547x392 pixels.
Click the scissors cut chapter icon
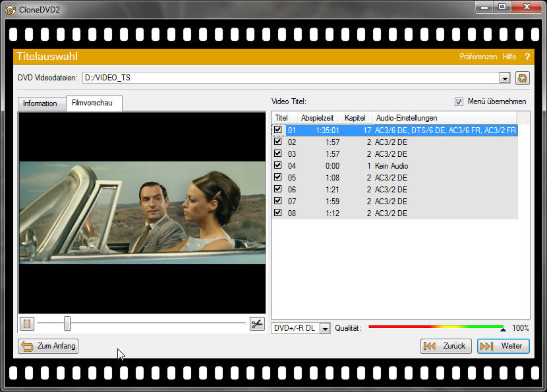[257, 324]
